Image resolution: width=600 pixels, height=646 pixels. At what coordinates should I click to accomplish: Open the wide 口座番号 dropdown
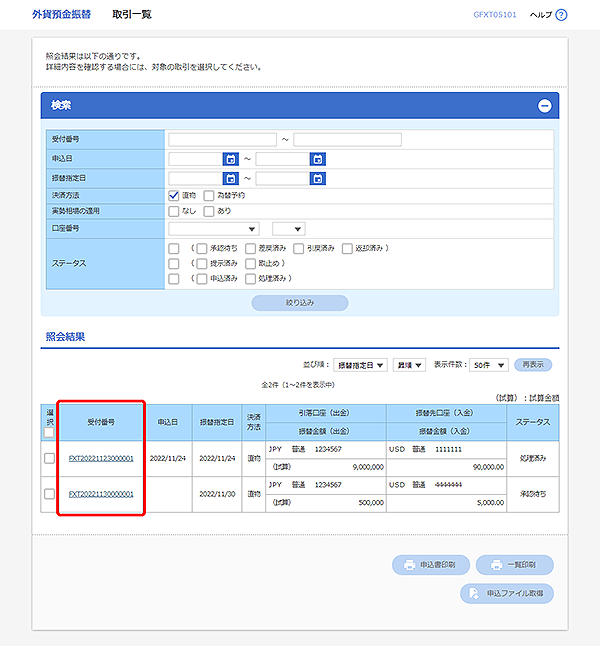[x=213, y=229]
